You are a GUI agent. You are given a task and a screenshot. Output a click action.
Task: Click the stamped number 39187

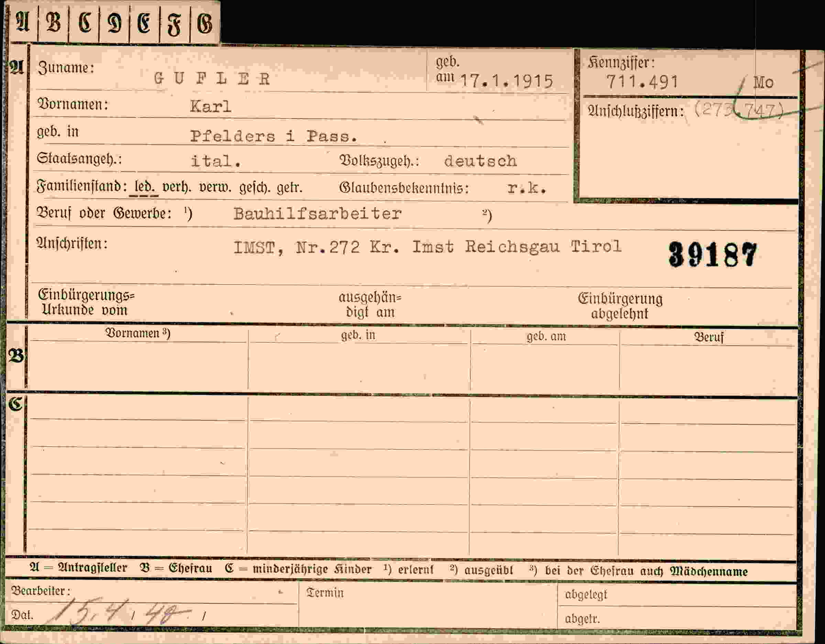713,255
